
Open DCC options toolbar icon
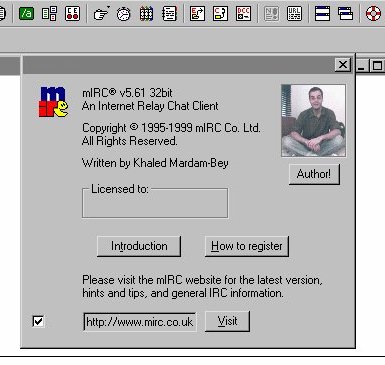coord(243,13)
